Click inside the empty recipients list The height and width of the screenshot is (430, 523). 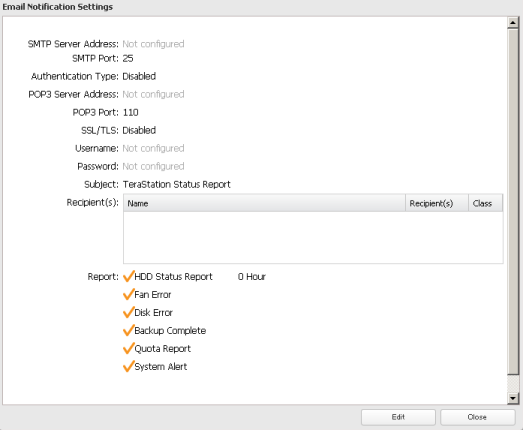pos(313,238)
